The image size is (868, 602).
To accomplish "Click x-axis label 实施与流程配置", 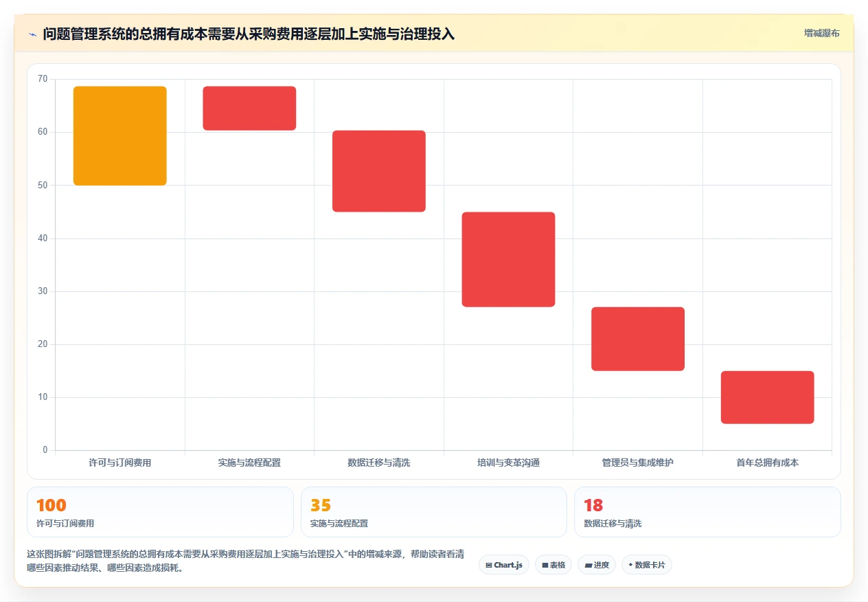I will 249,463.
